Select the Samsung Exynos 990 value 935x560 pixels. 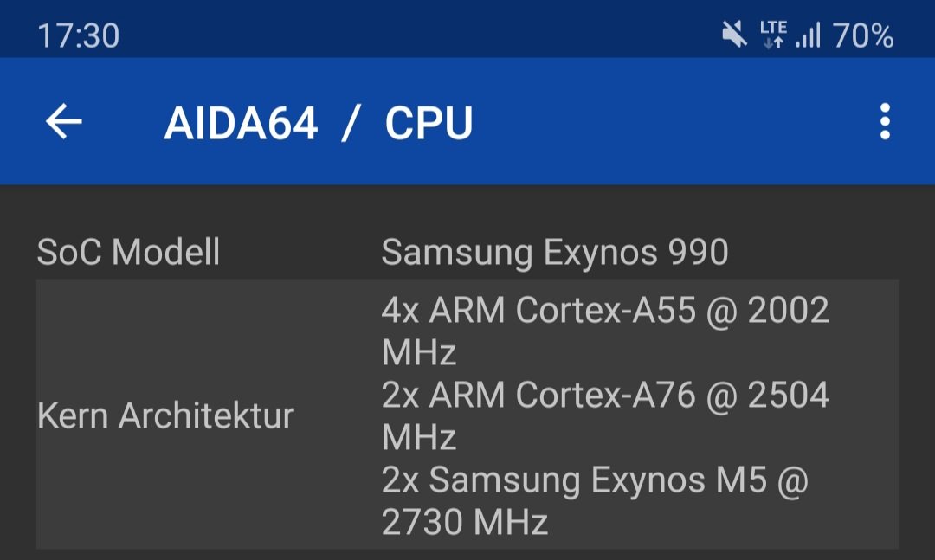(555, 252)
